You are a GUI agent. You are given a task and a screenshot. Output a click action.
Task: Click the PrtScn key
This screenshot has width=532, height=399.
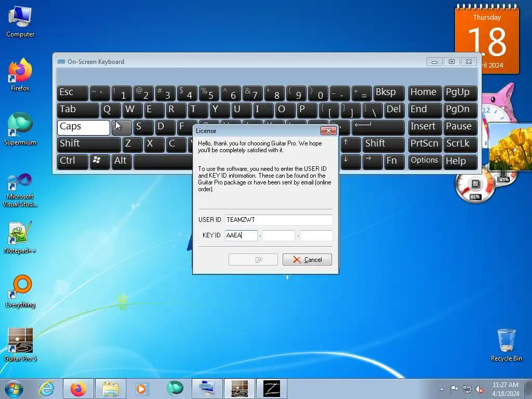point(425,144)
